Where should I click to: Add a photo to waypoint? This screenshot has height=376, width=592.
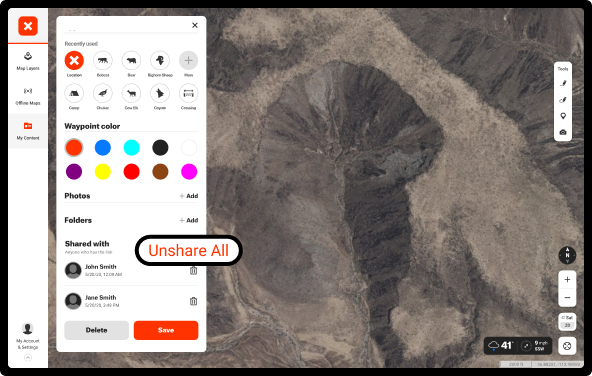point(189,196)
